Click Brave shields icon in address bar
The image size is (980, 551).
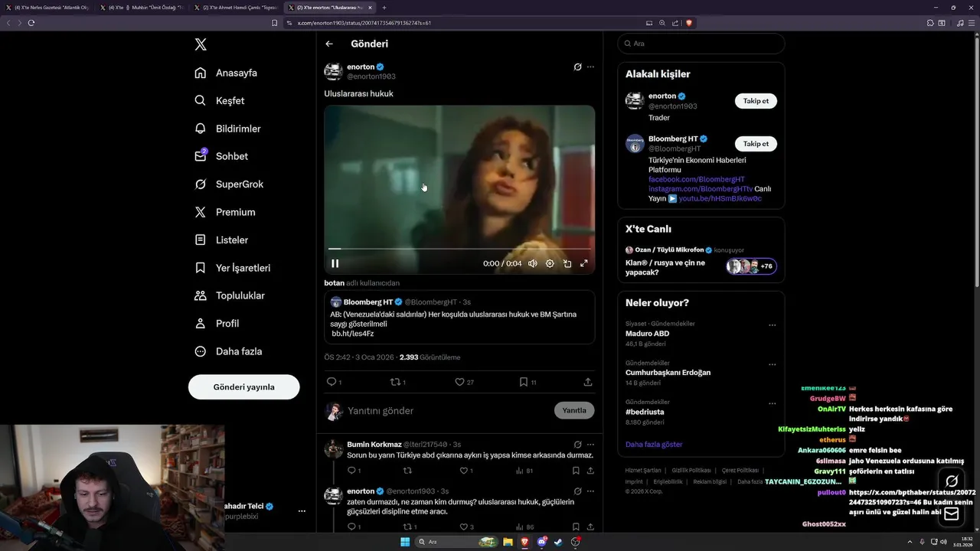coord(689,23)
